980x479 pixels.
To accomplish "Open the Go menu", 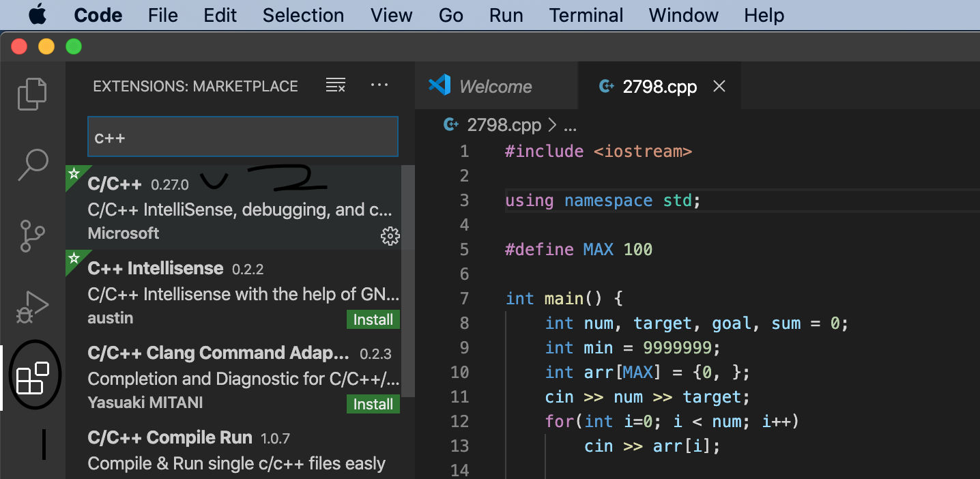I will pos(451,15).
